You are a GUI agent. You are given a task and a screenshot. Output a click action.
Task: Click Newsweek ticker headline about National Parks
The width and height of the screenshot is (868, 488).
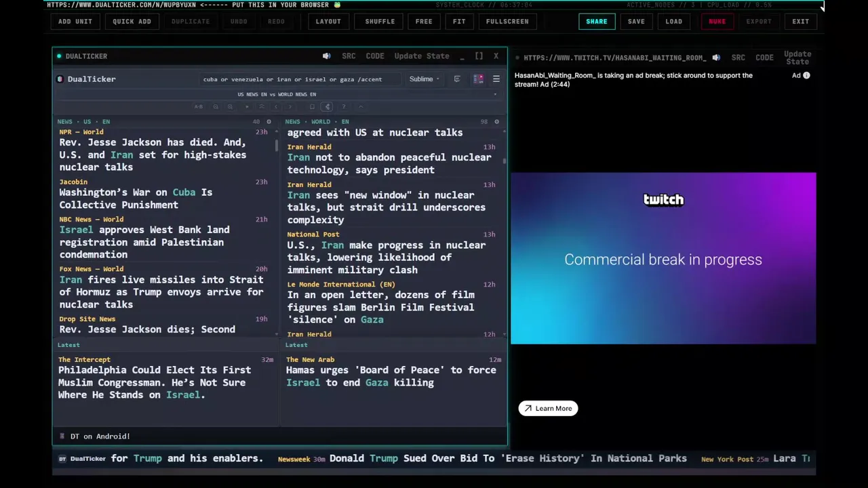click(x=508, y=459)
